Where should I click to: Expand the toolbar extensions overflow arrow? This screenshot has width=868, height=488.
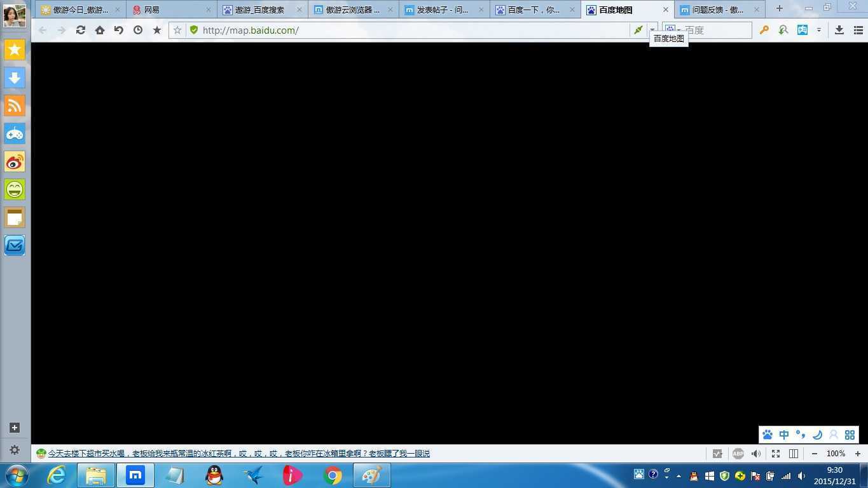click(x=819, y=30)
